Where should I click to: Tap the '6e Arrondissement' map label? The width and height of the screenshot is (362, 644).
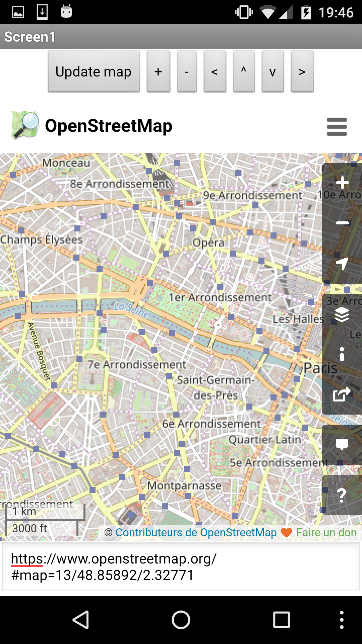click(212, 424)
